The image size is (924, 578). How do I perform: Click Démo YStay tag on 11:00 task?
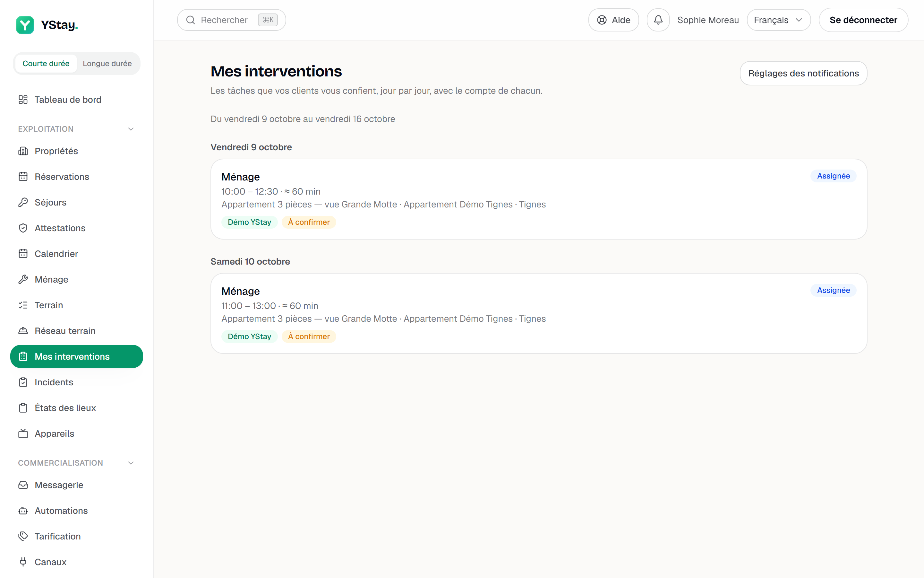(249, 337)
